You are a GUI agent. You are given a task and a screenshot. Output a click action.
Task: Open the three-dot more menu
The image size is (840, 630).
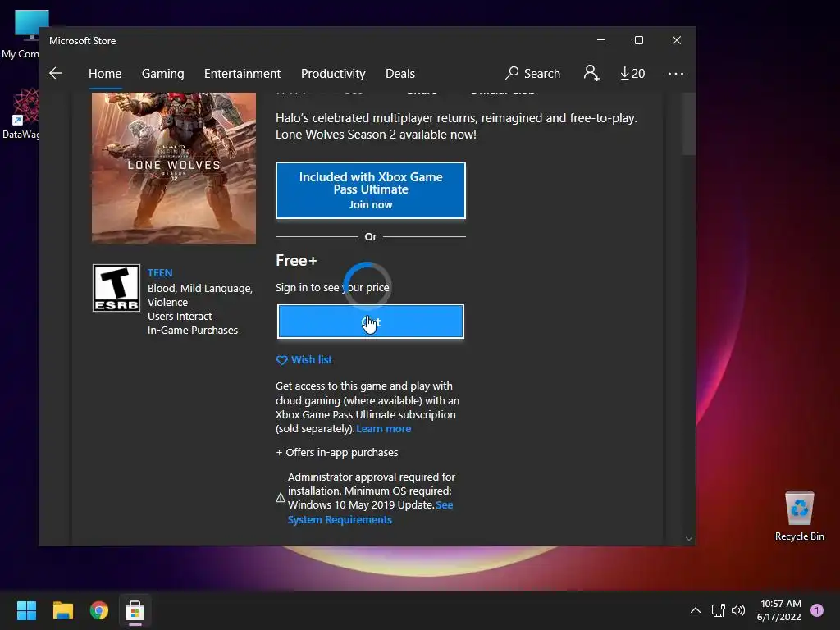[676, 73]
